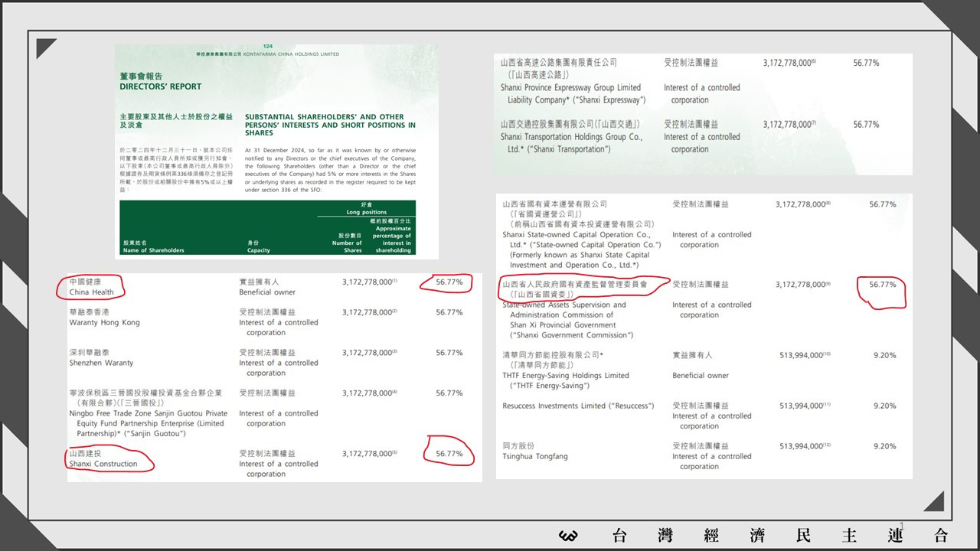The image size is (980, 551).
Task: Click the Number of Shares column header
Action: click(347, 247)
